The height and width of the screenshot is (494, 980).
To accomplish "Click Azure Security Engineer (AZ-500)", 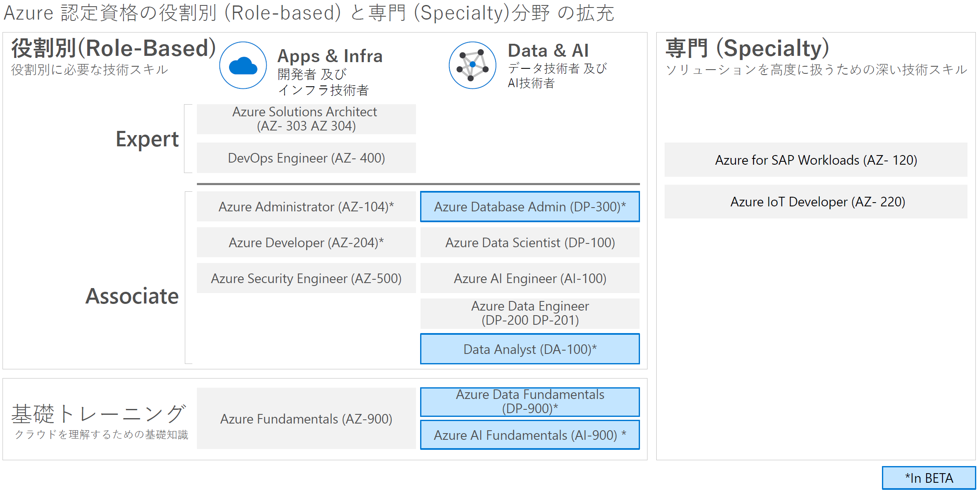I will click(306, 278).
